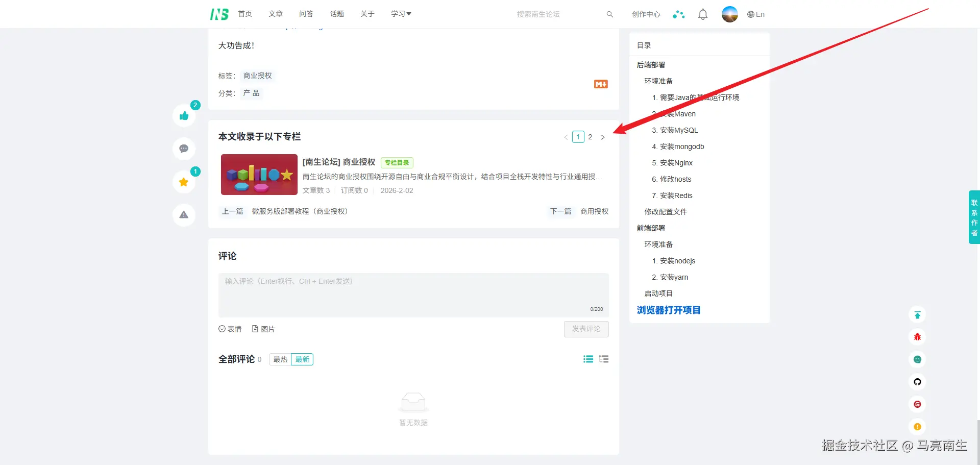Open the GitHub icon in right sidebar
Image resolution: width=980 pixels, height=465 pixels.
coord(917,382)
